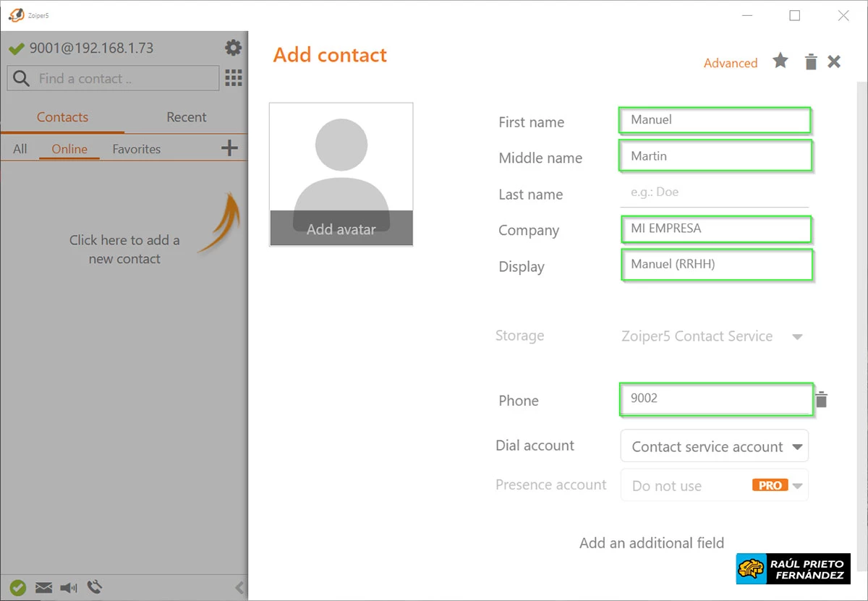The width and height of the screenshot is (868, 601).
Task: Open the dial pad grid icon
Action: point(233,77)
